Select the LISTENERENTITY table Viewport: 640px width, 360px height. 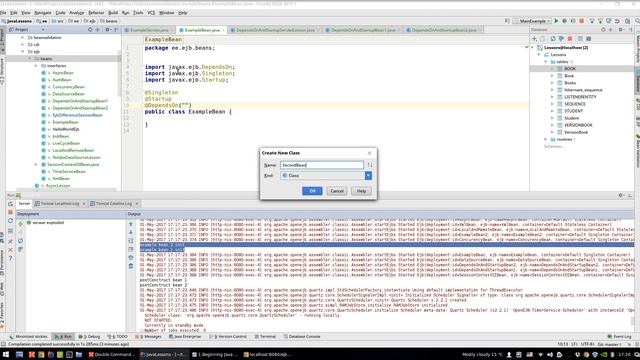(580, 97)
